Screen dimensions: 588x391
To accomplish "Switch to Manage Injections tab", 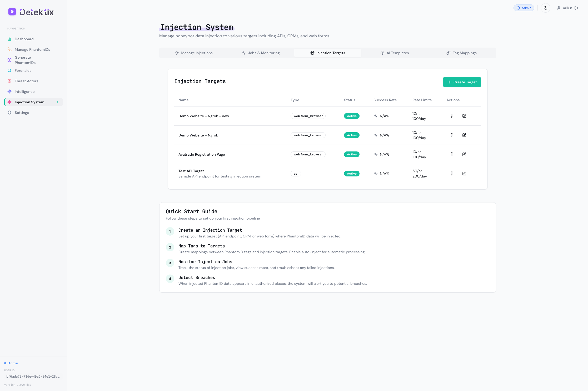I will tap(194, 53).
